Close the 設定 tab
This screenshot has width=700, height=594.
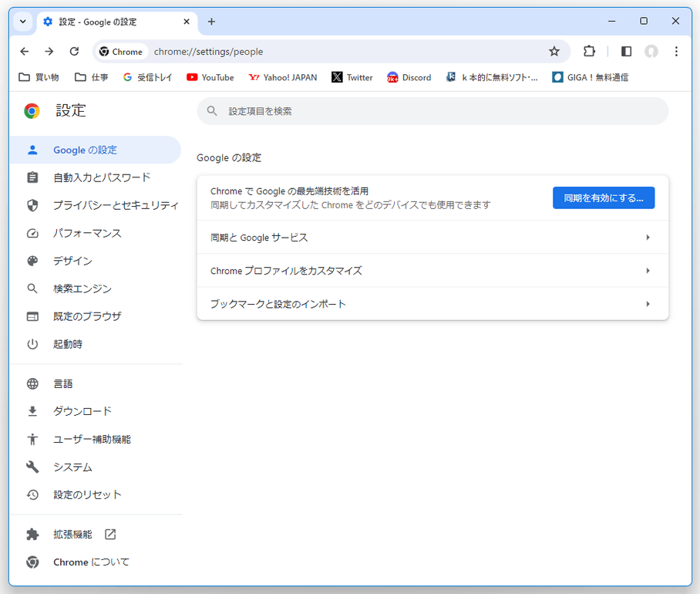click(x=187, y=22)
